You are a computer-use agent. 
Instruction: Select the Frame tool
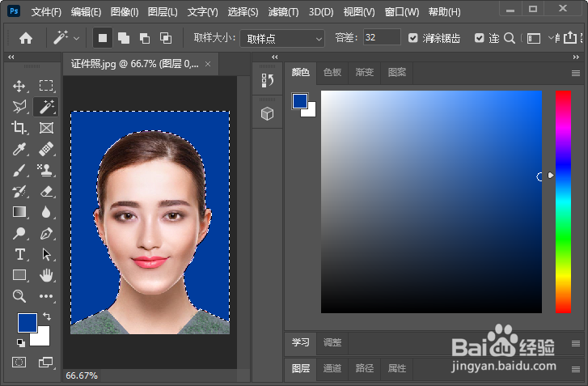pos(46,128)
